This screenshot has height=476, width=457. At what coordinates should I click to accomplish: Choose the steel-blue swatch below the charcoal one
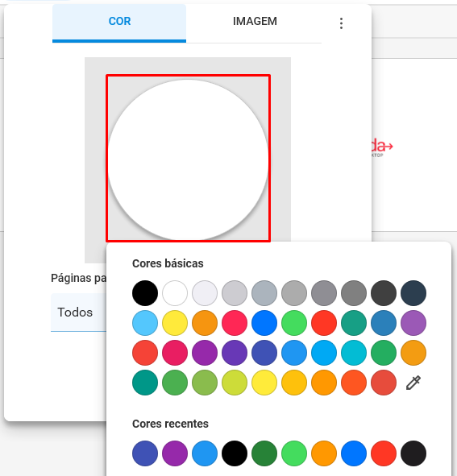click(384, 323)
